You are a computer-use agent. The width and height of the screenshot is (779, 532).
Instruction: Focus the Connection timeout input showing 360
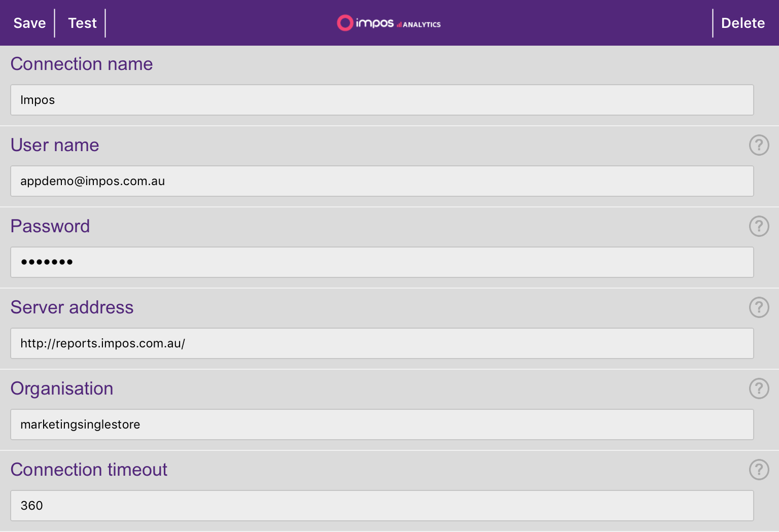pyautogui.click(x=382, y=506)
